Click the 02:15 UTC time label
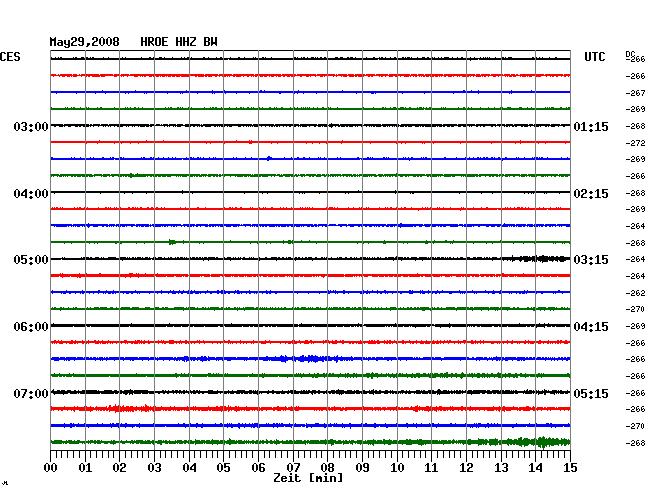This screenshot has height=494, width=650. [x=591, y=194]
